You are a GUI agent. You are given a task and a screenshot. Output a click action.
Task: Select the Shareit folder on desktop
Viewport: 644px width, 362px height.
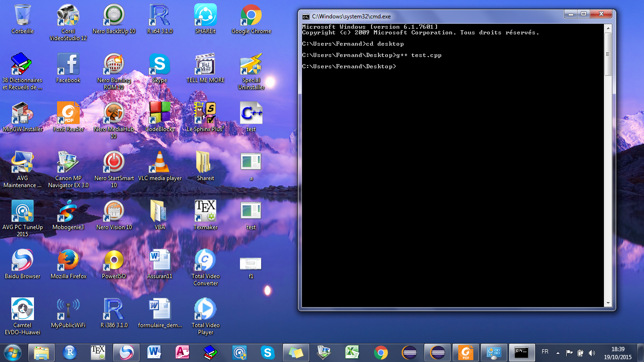pyautogui.click(x=206, y=166)
